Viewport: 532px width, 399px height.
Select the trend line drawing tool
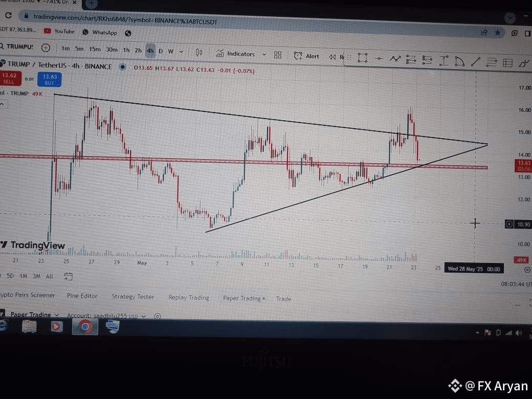tap(475, 62)
